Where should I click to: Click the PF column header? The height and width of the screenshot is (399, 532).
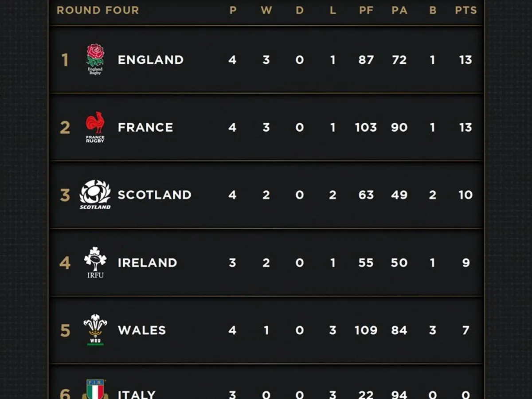click(x=366, y=10)
